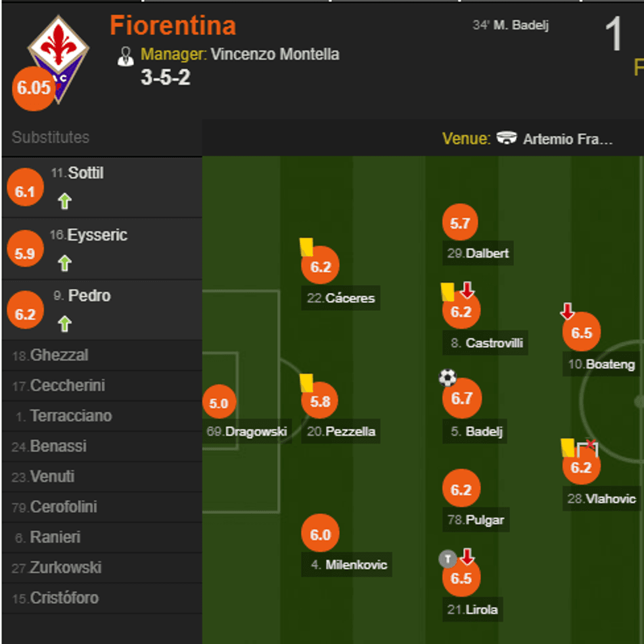The height and width of the screenshot is (644, 644).
Task: Select Ghezzal from the bench list
Action: tap(59, 356)
